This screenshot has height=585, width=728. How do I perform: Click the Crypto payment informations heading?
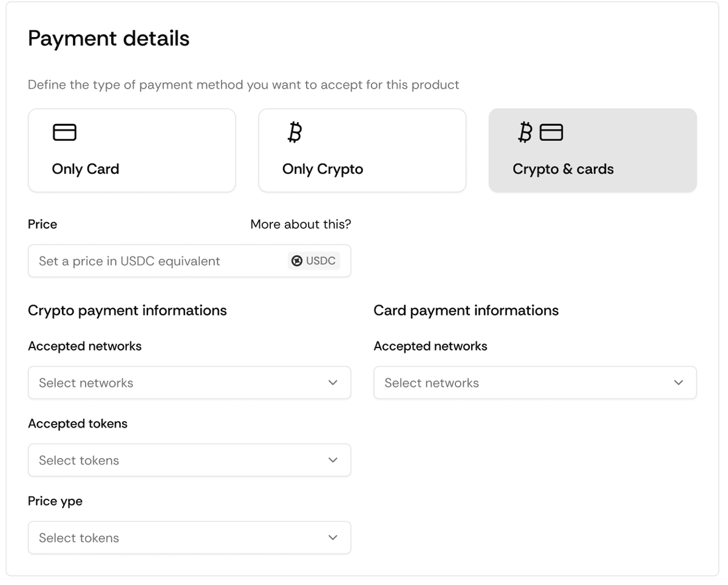tap(128, 311)
